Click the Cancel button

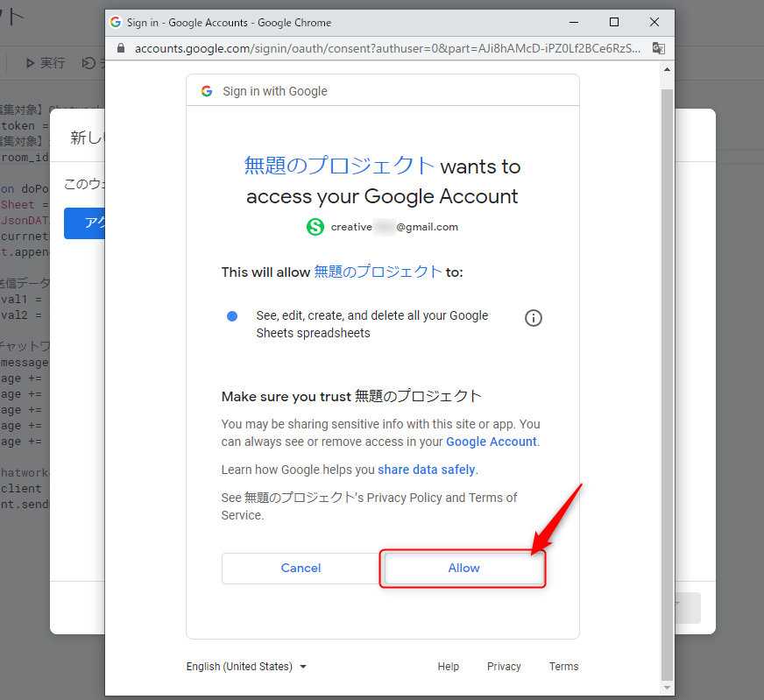[x=301, y=568]
